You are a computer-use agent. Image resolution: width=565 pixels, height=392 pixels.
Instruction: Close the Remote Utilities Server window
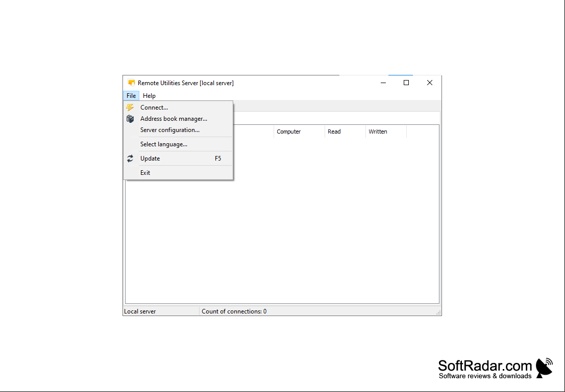point(430,83)
